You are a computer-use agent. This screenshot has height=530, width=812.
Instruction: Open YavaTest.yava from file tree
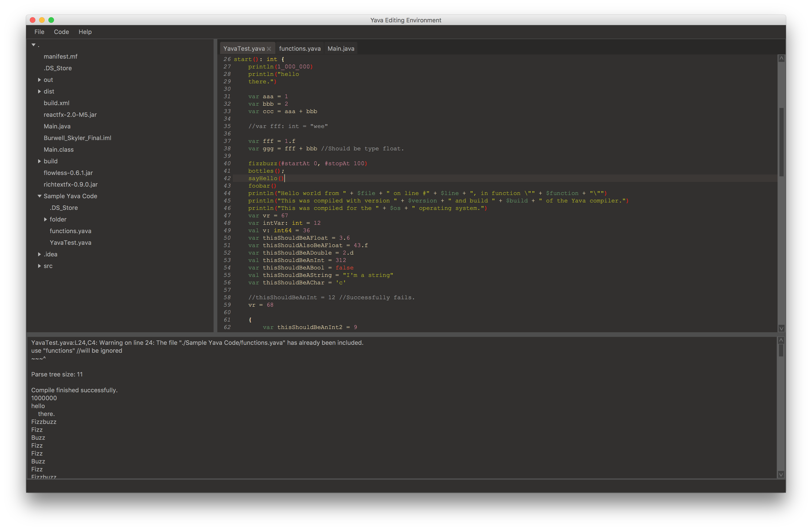70,243
